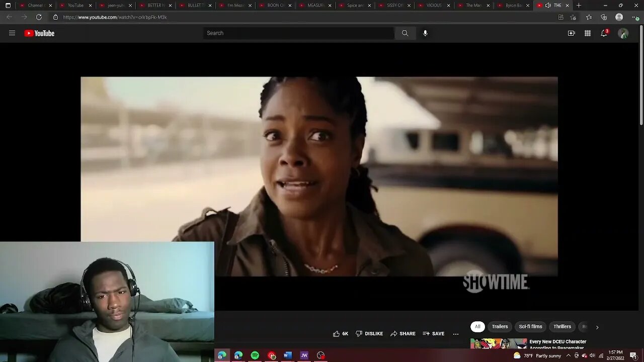The height and width of the screenshot is (362, 644).
Task: Open the DCEU Character video thumbnail
Action: (499, 343)
